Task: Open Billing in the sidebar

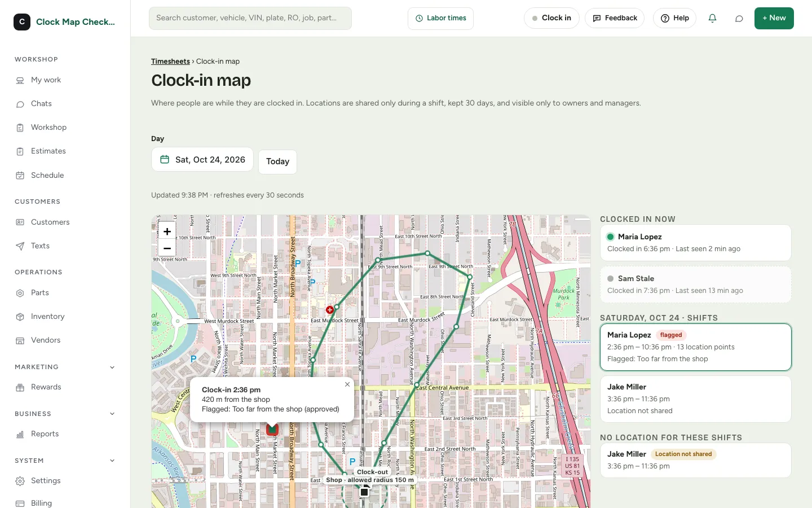Action: [65, 503]
